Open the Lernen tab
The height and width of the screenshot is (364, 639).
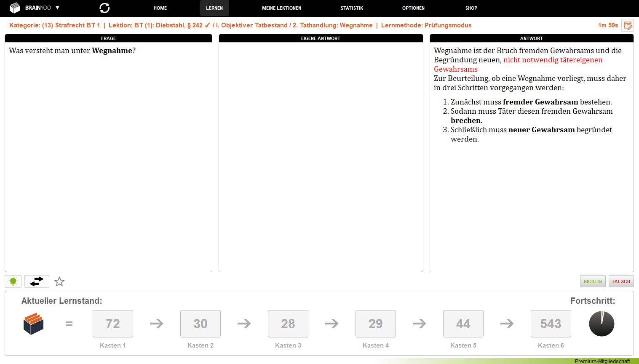pyautogui.click(x=214, y=8)
